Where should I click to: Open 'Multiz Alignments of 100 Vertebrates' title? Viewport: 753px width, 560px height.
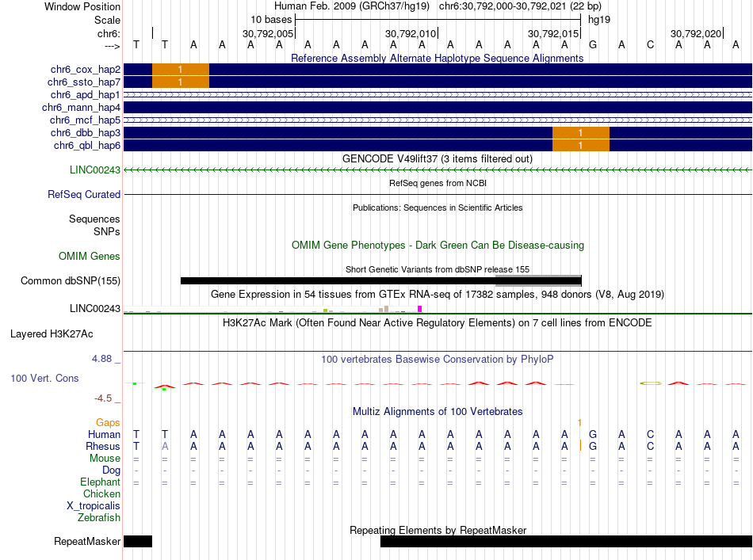coord(438,411)
